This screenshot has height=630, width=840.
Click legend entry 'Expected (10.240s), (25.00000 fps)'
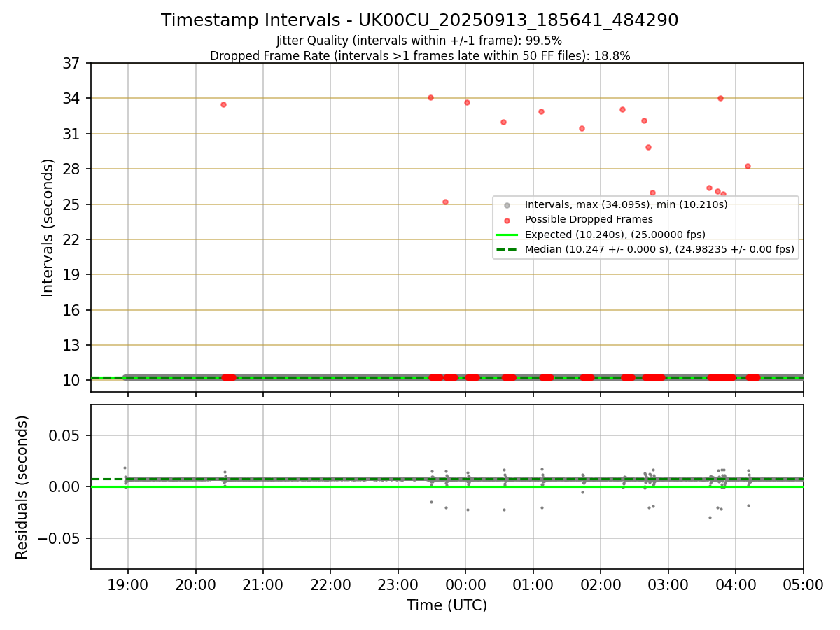[x=615, y=234]
